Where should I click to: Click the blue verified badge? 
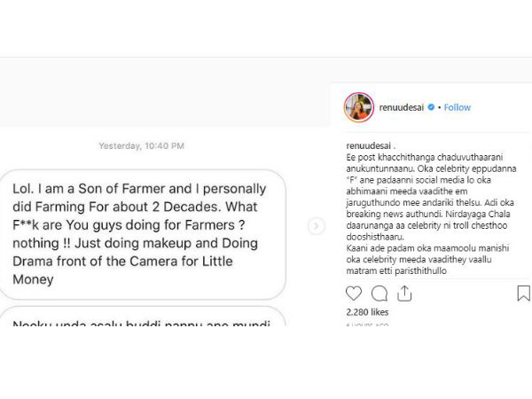tap(432, 108)
